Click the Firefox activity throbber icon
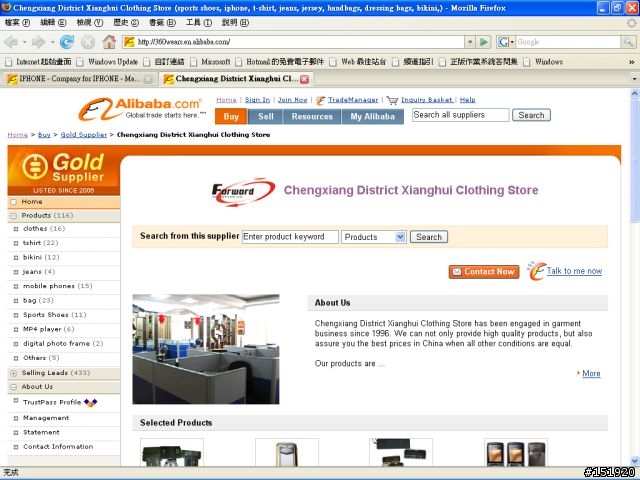The width and height of the screenshot is (640, 480). (x=632, y=23)
